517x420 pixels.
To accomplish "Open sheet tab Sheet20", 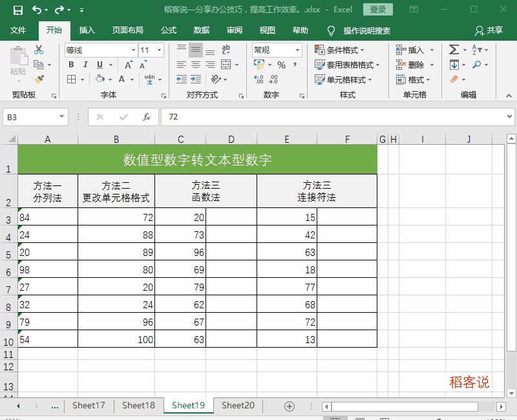I will pyautogui.click(x=238, y=405).
